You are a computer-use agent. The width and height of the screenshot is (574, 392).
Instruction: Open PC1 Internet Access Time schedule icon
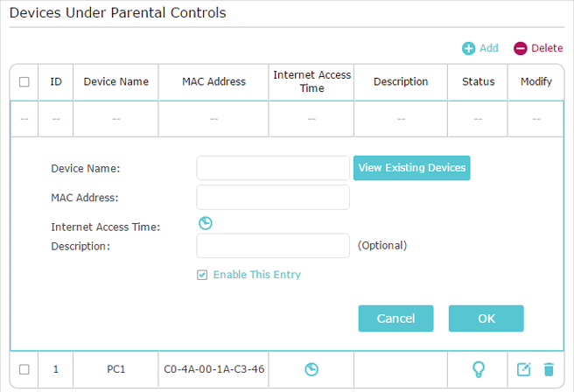pos(311,369)
